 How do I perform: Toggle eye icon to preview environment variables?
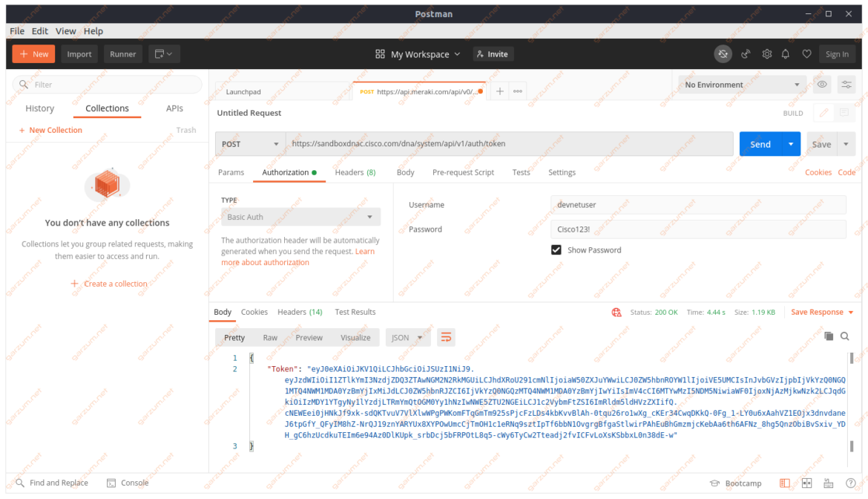pyautogui.click(x=821, y=84)
